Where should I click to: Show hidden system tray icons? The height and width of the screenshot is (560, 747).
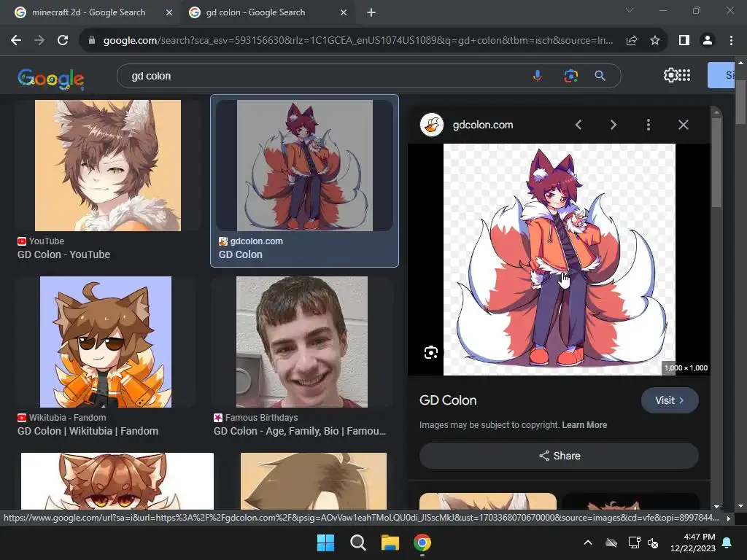coord(588,542)
